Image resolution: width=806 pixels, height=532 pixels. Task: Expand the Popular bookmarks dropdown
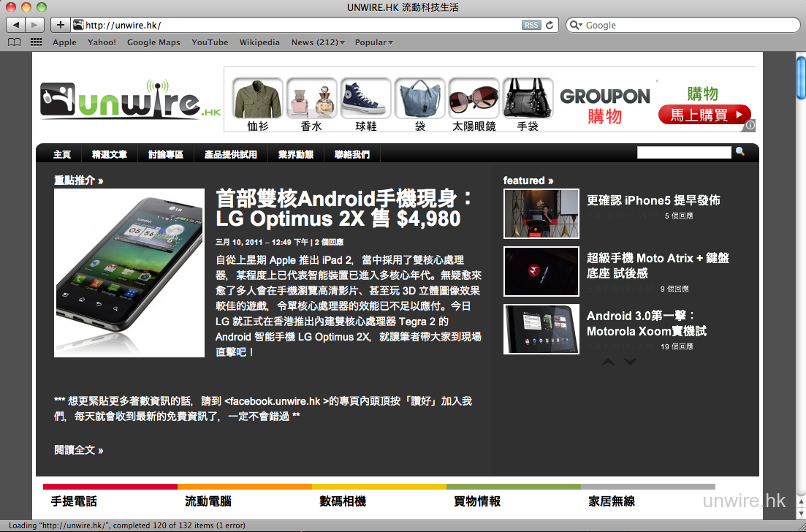373,42
